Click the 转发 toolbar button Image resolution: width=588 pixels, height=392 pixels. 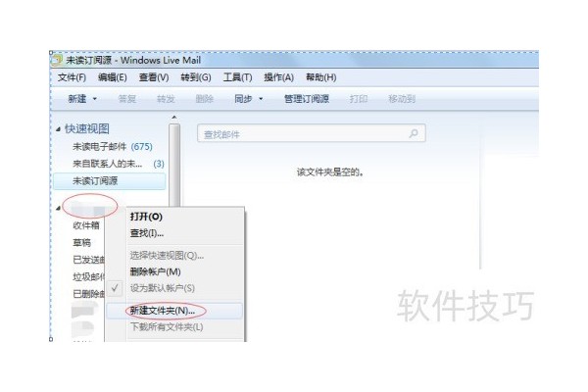pos(166,99)
